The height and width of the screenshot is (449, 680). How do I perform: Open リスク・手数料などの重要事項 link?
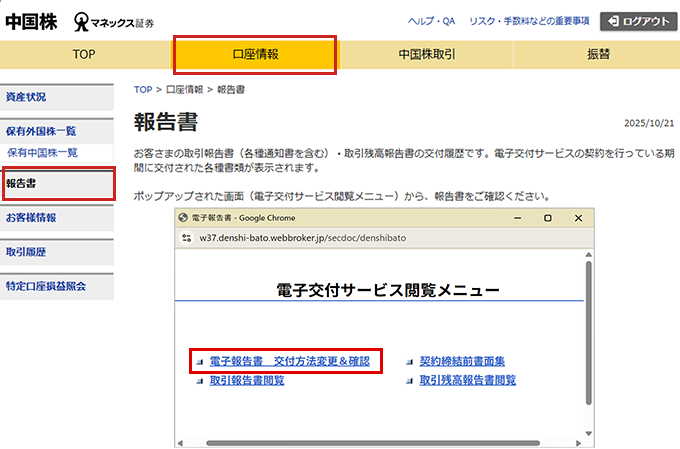coord(529,21)
